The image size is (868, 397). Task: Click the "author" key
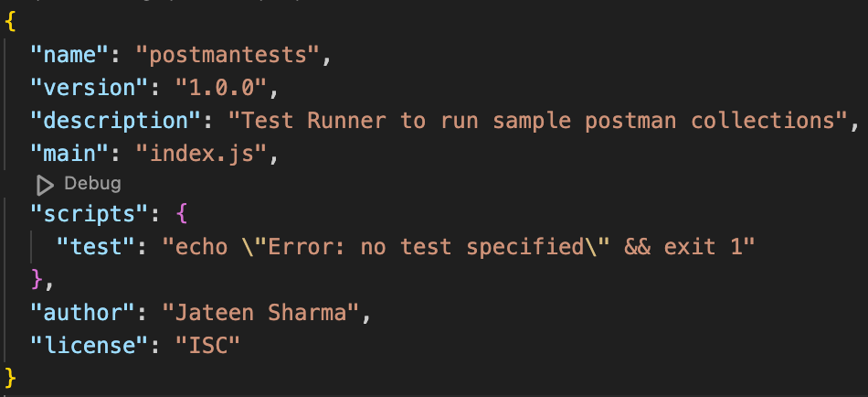pos(82,312)
